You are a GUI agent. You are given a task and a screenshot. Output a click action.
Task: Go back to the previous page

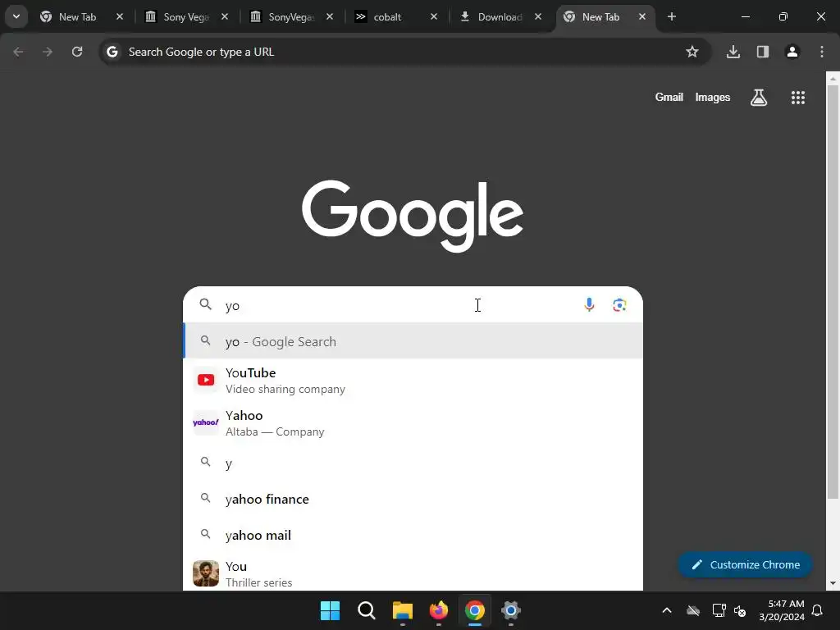coord(18,52)
